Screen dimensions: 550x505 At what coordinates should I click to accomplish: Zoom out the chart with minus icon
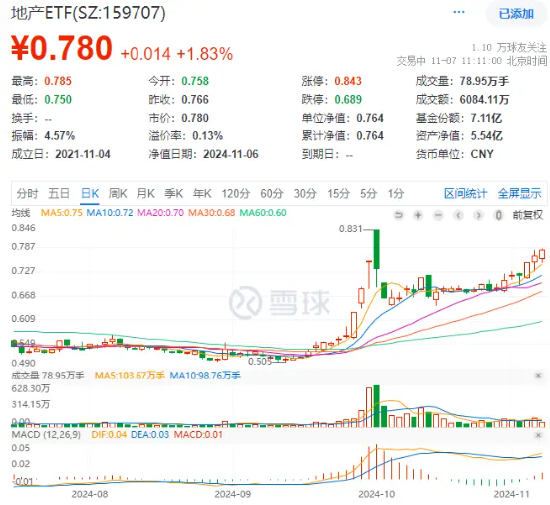tap(438, 215)
